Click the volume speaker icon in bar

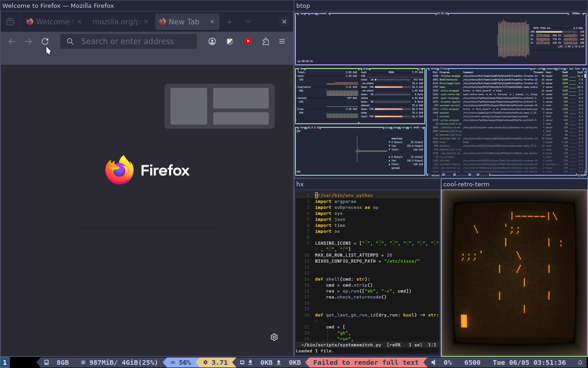tap(433, 362)
